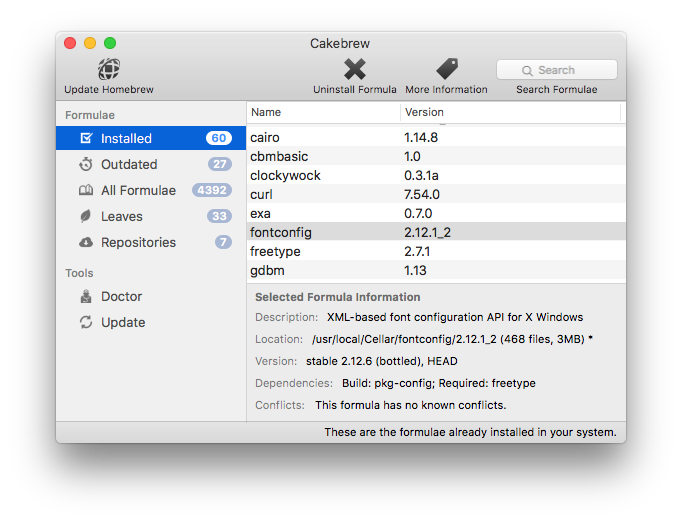Click the Selected Formula Information heading
Screen dimensions: 682x523
tap(338, 297)
